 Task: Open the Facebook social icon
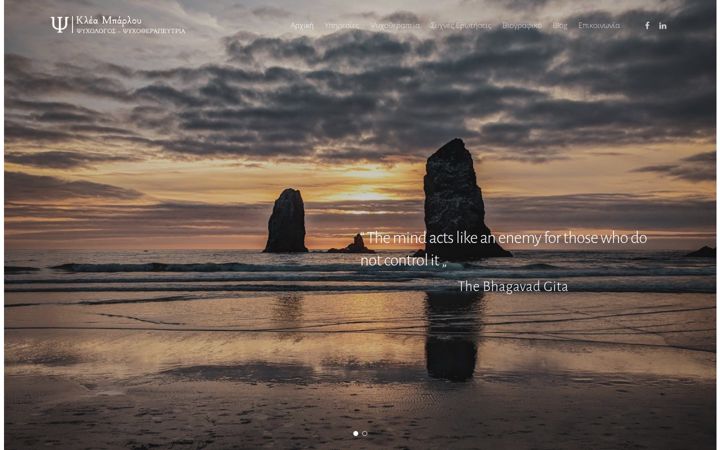647,26
